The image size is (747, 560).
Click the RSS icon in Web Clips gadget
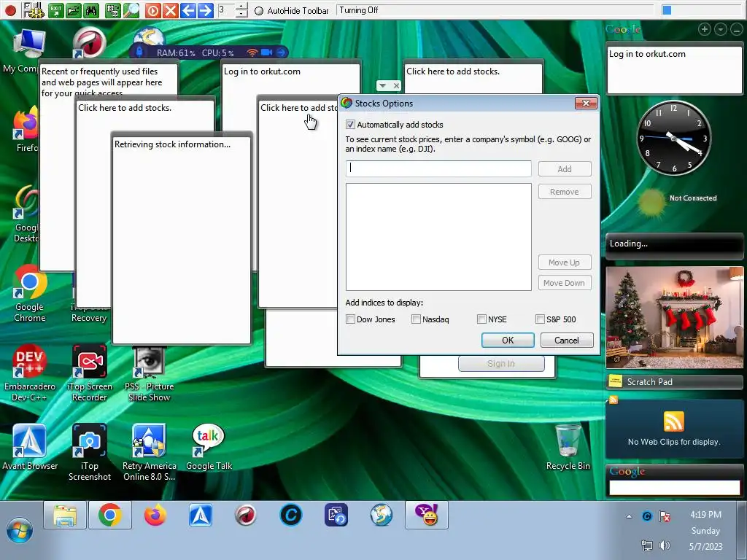pyautogui.click(x=673, y=421)
